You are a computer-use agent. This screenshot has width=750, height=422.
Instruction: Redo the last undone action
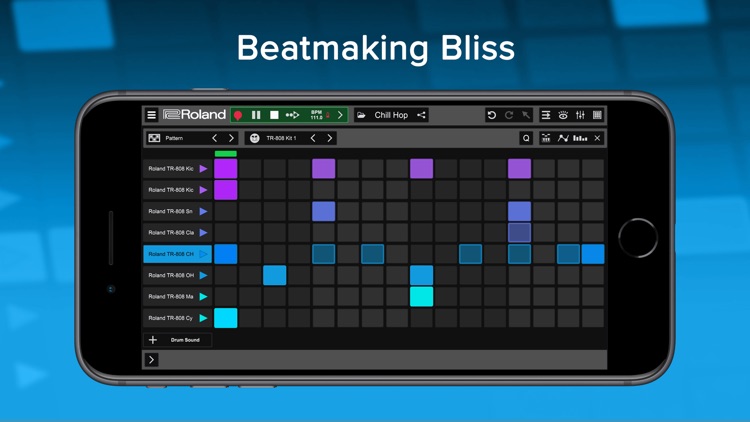[509, 115]
